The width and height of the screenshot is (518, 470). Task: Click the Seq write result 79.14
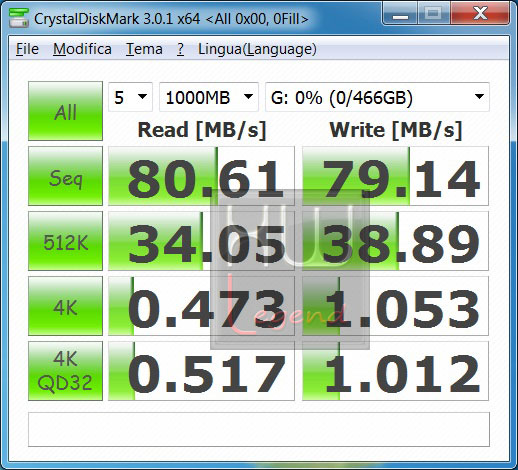coord(395,176)
